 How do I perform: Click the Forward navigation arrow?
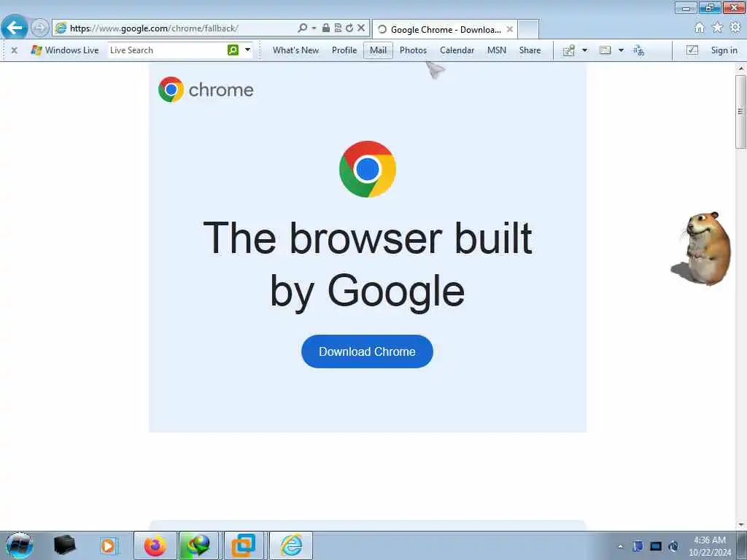(x=39, y=28)
